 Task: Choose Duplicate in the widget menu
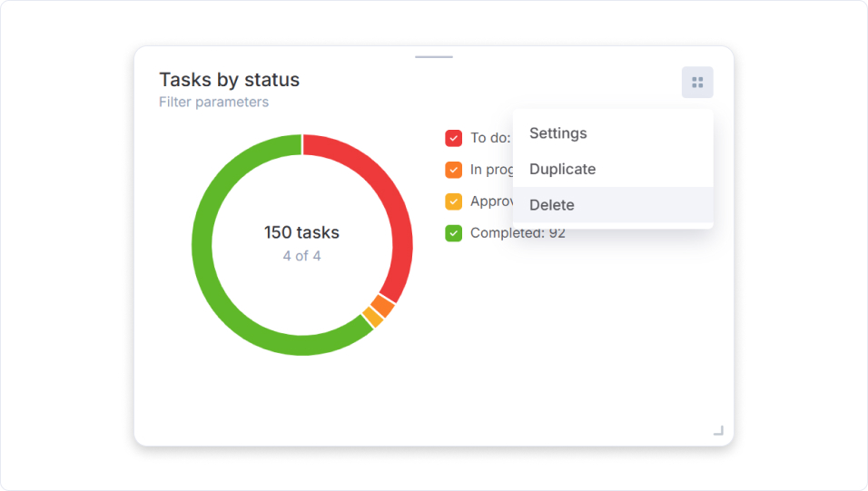(563, 170)
